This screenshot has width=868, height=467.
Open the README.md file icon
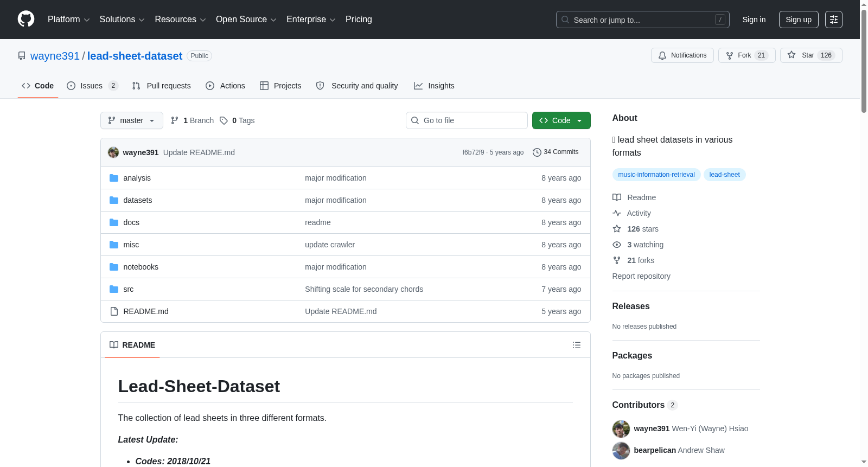[114, 311]
